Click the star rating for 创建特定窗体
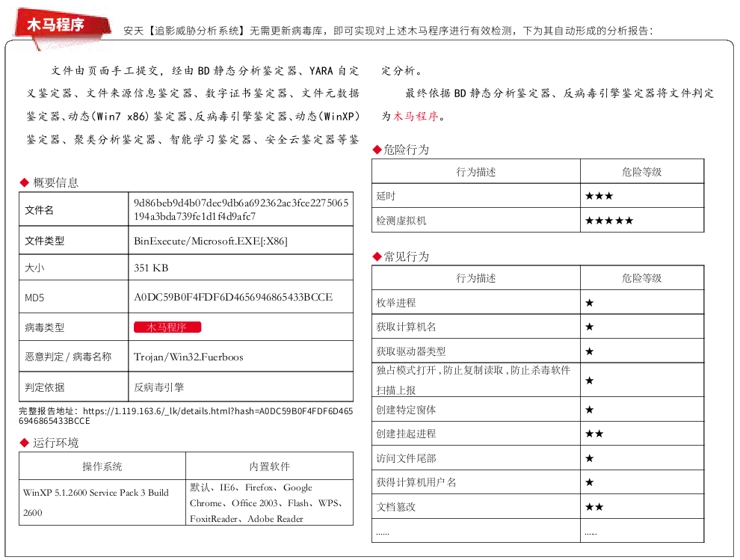This screenshot has height=560, width=740. point(590,410)
